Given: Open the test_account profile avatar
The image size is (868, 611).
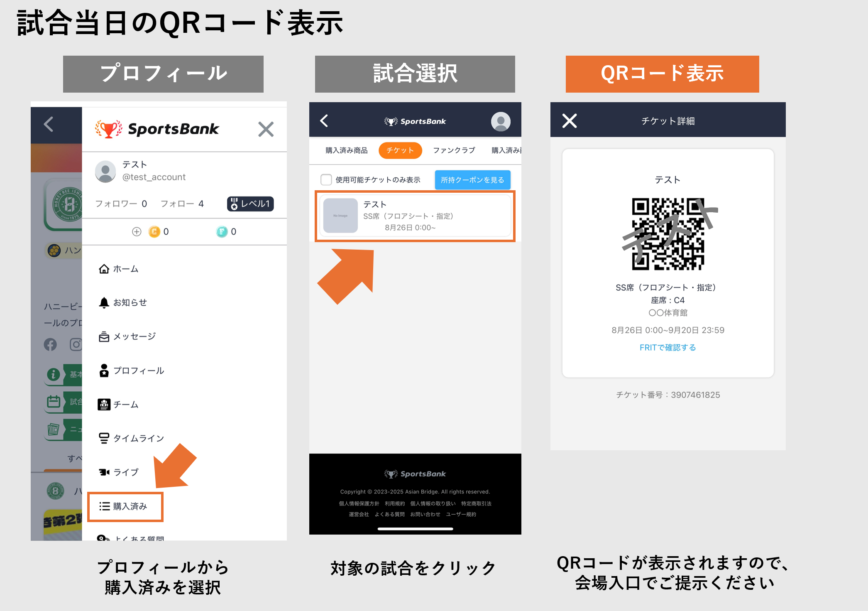Looking at the screenshot, I should click(x=105, y=171).
